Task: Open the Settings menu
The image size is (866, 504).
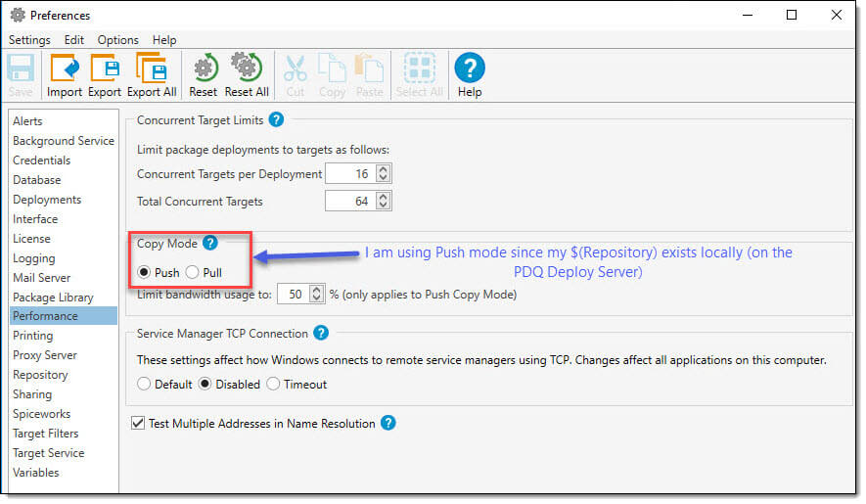Action: (x=29, y=40)
